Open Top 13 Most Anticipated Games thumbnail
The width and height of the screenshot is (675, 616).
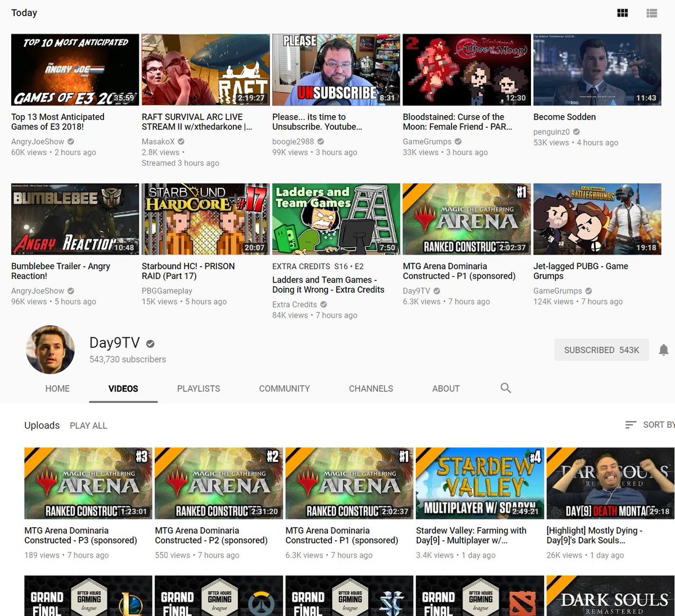(x=75, y=70)
